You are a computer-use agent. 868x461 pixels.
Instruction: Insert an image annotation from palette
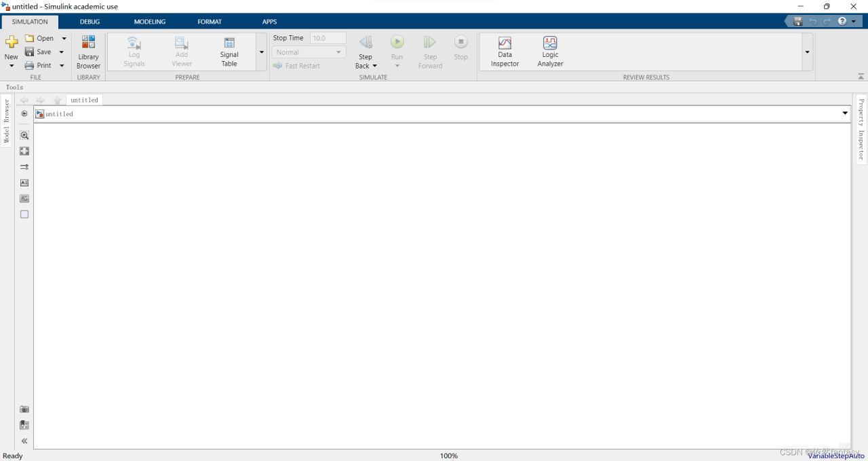24,199
